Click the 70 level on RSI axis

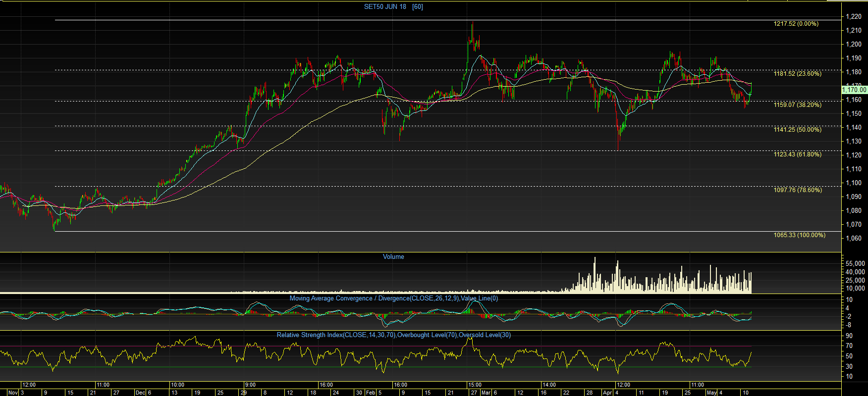pyautogui.click(x=849, y=346)
